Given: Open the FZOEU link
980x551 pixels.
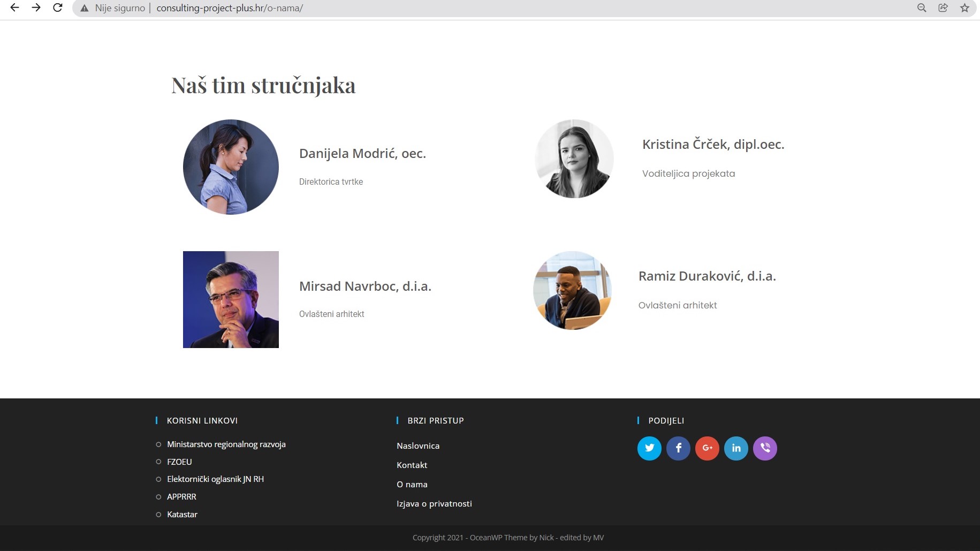Looking at the screenshot, I should pyautogui.click(x=179, y=462).
